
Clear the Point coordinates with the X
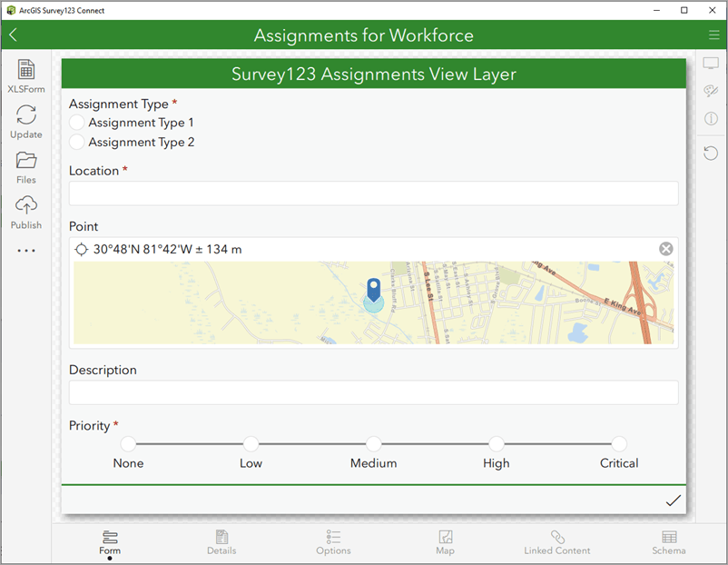[665, 249]
